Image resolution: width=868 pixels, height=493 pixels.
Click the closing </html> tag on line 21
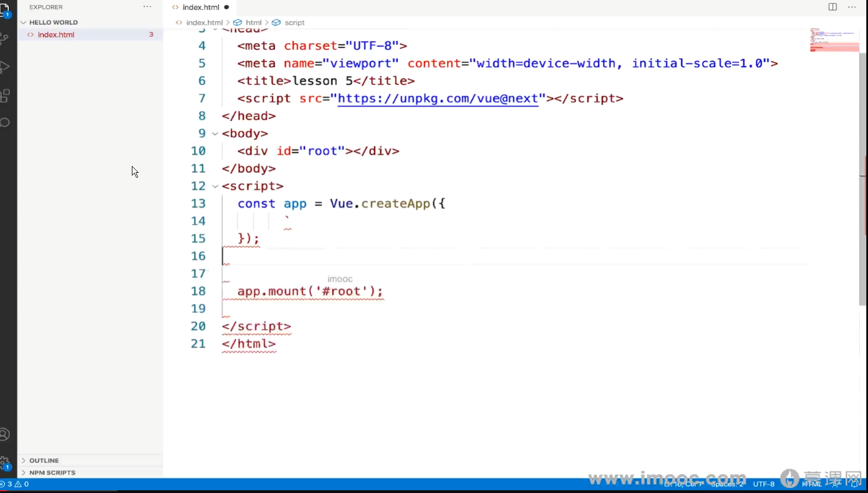(x=249, y=344)
